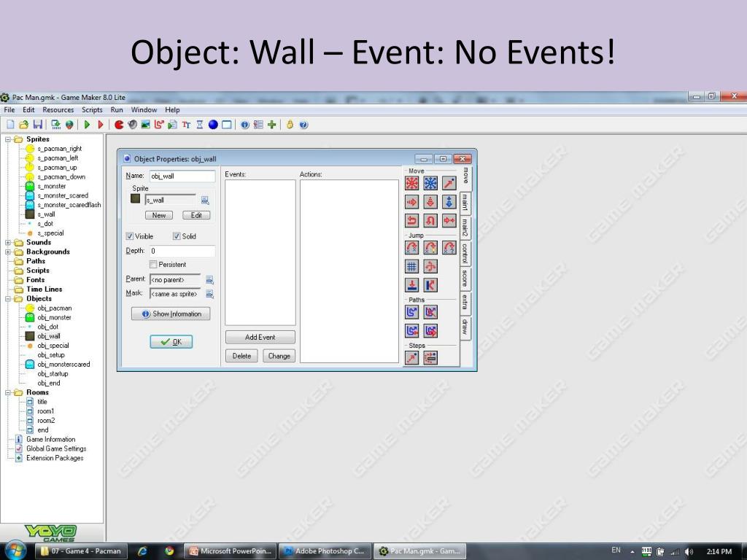747x560 pixels.
Task: Select the Reverse Vertical action icon
Action: click(x=430, y=220)
